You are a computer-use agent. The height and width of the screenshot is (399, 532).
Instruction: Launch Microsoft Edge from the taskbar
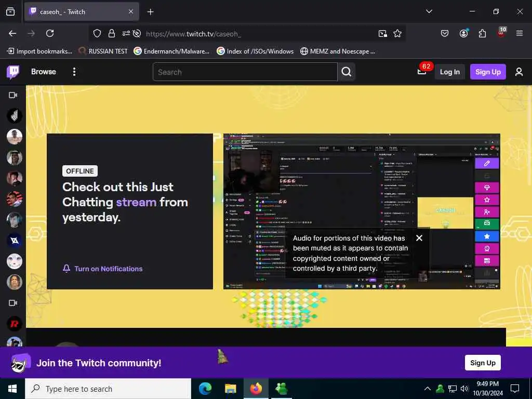click(x=205, y=389)
